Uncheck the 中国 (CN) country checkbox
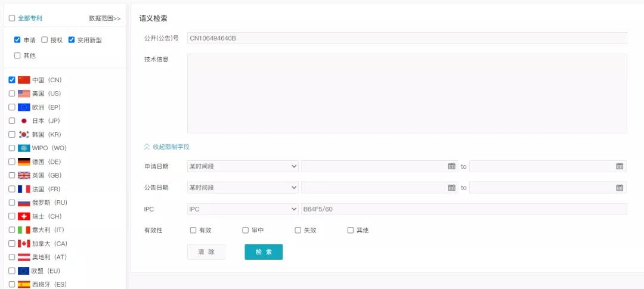The image size is (644, 289). (12, 80)
